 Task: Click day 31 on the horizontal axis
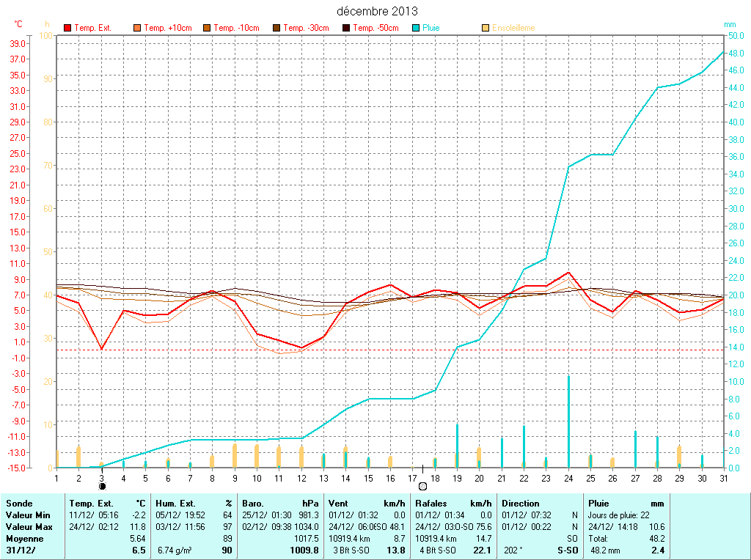coord(723,478)
